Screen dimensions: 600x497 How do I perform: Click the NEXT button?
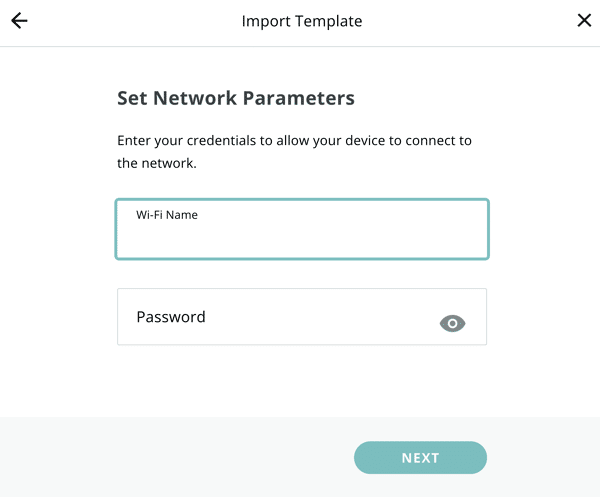click(420, 458)
